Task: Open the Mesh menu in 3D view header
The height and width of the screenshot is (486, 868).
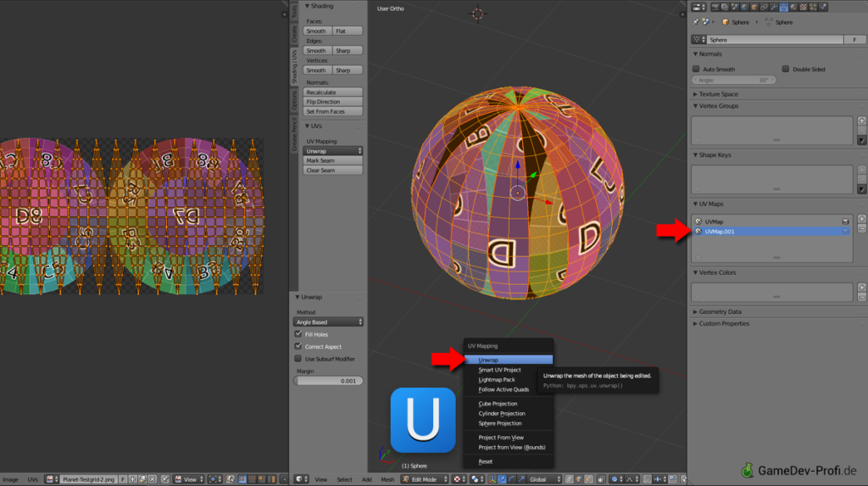Action: click(388, 479)
